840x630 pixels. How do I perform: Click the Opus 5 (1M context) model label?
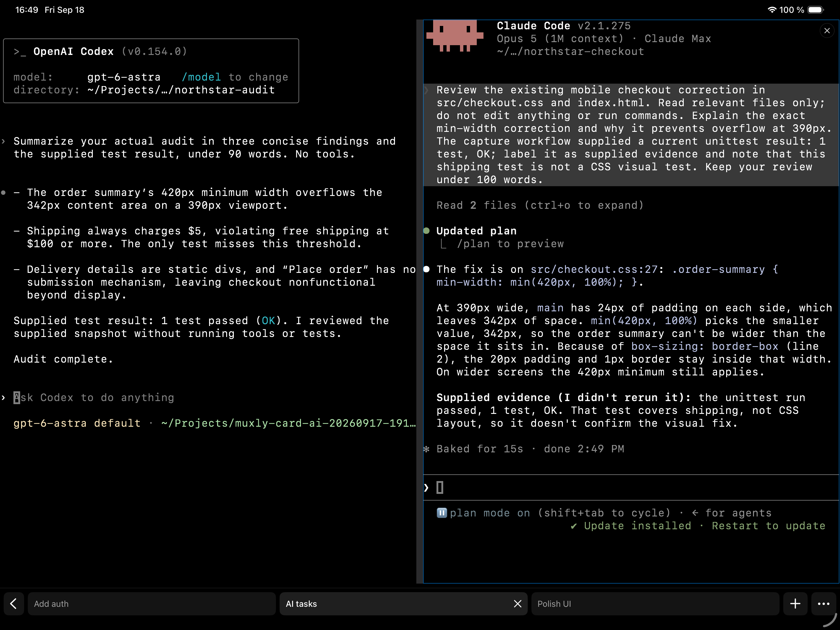point(560,39)
